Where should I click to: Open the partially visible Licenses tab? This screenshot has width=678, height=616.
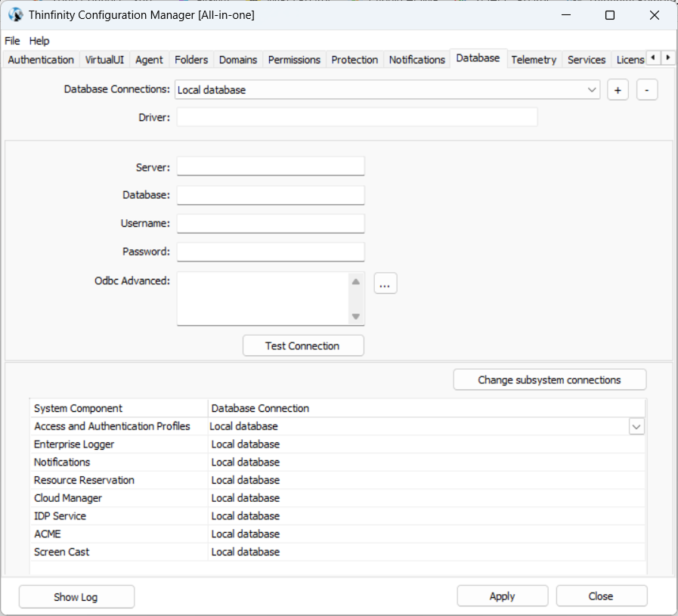630,60
